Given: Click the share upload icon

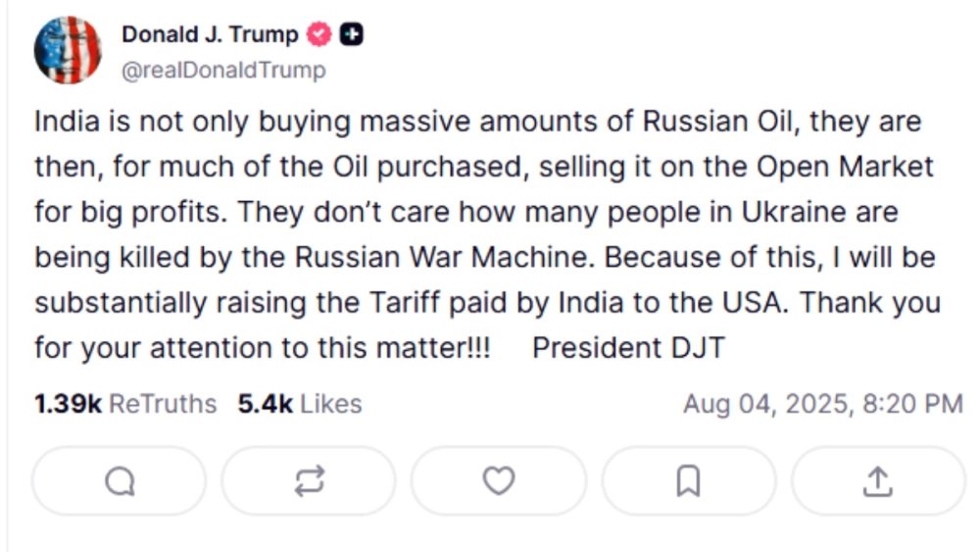Looking at the screenshot, I should [877, 480].
